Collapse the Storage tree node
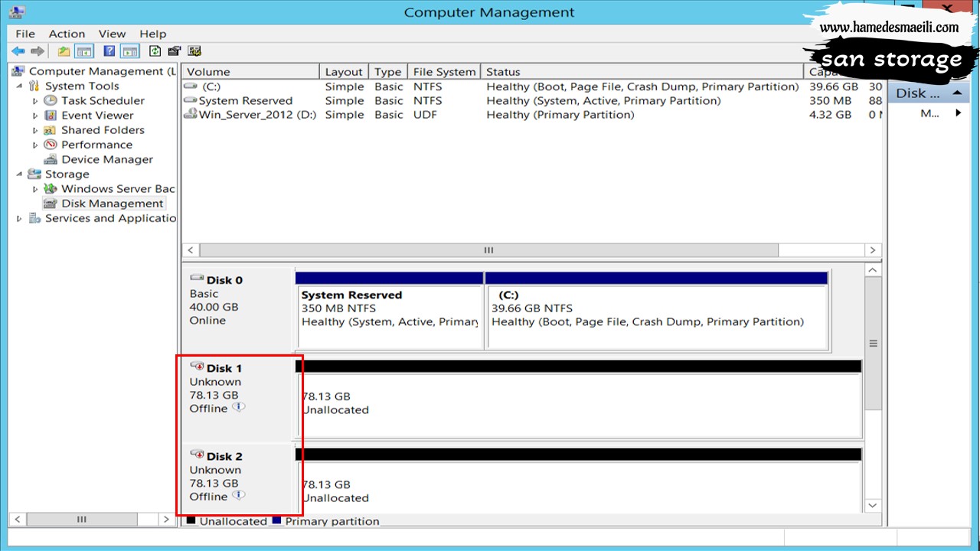 (19, 174)
